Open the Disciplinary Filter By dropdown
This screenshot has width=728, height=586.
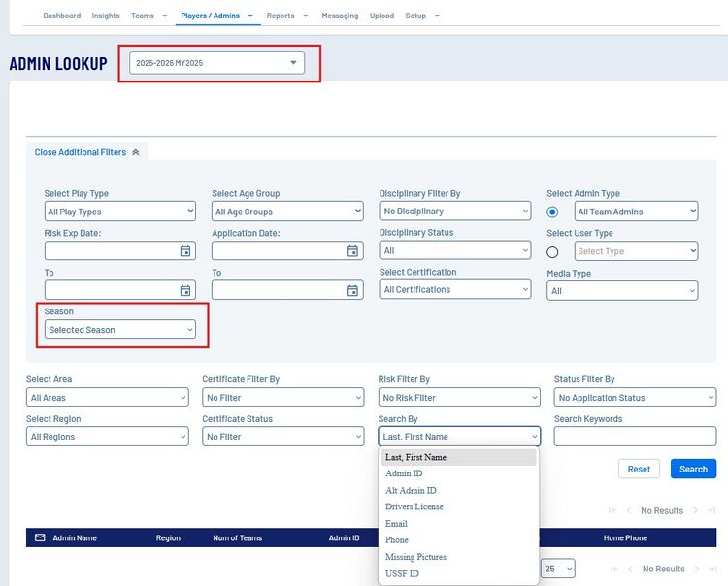pos(454,212)
